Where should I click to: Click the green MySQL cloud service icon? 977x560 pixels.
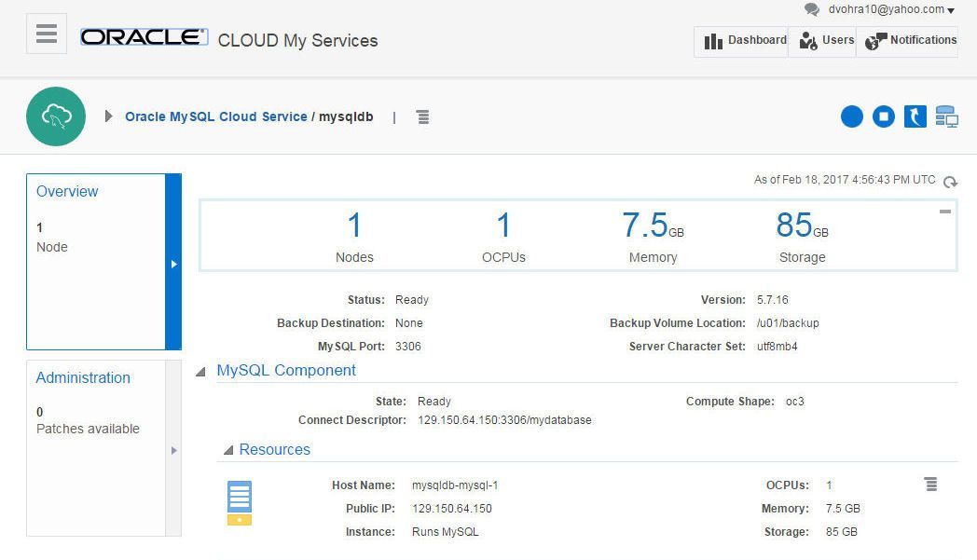(x=56, y=116)
